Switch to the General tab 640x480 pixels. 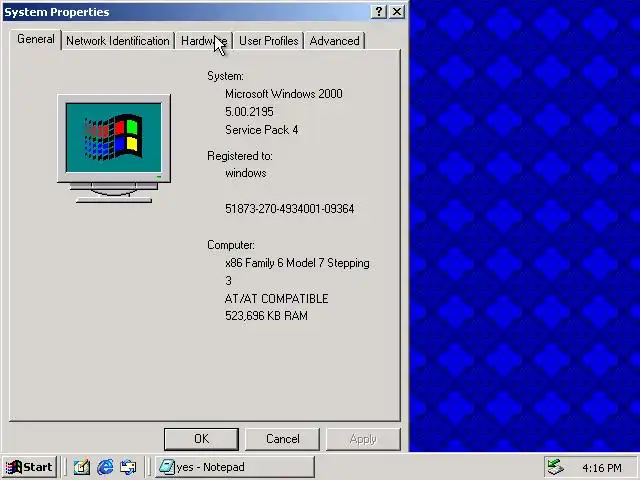click(x=36, y=40)
